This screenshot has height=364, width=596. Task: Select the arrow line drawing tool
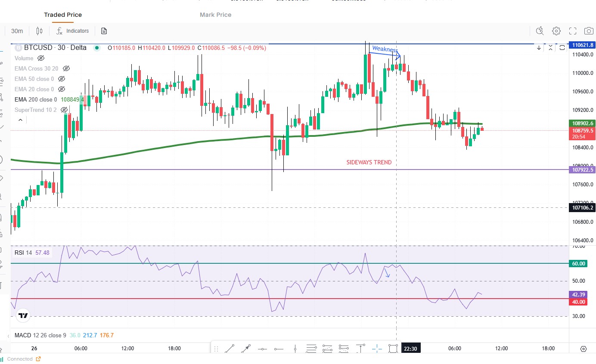[x=246, y=349]
